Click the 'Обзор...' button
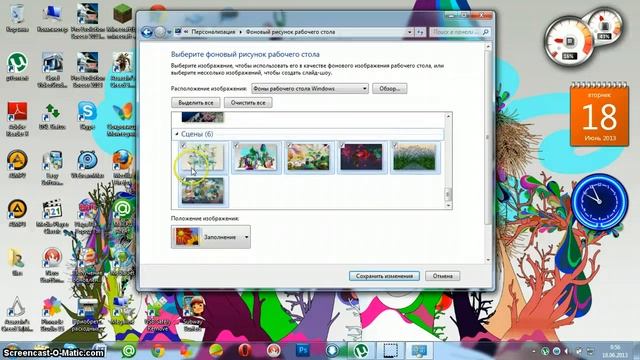This screenshot has width=640, height=360. coord(389,89)
